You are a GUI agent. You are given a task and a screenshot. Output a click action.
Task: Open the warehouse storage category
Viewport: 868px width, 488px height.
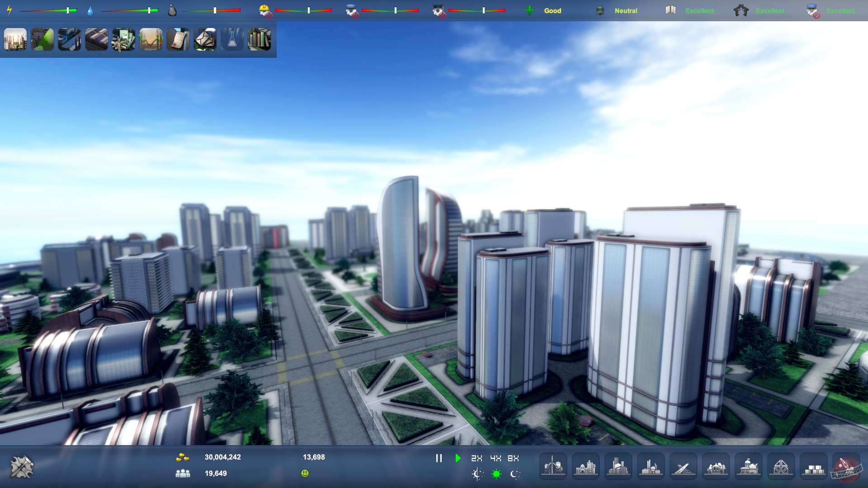(813, 466)
